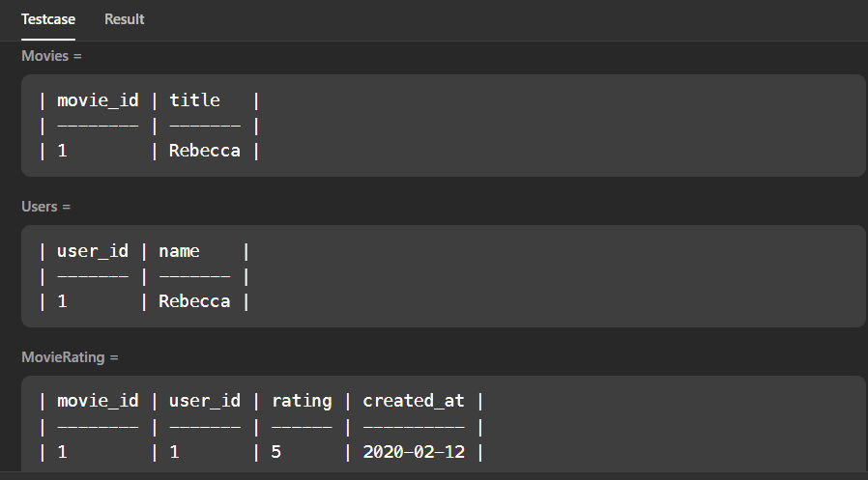Click the Users table input box

click(x=443, y=276)
